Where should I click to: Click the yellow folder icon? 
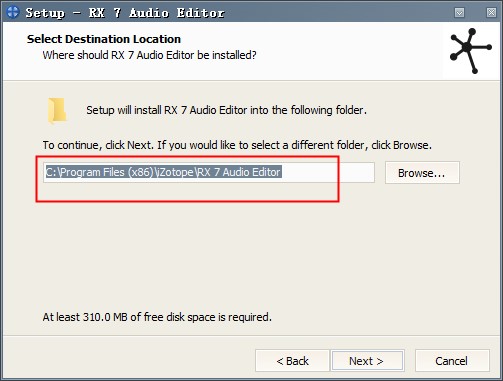57,110
